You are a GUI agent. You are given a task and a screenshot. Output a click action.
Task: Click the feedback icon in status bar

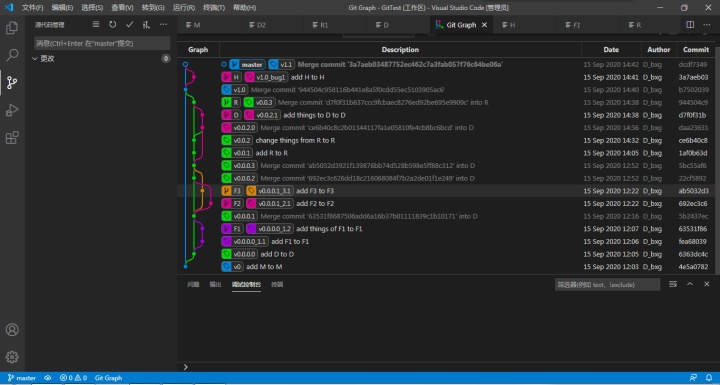coord(693,378)
